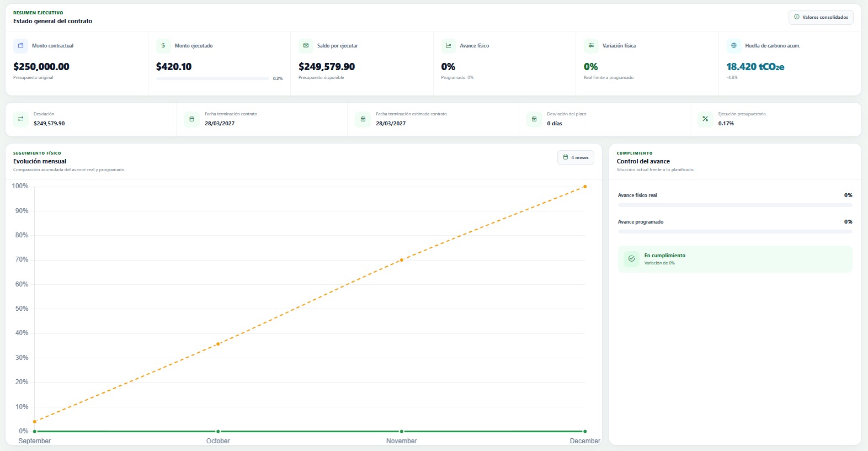Click the Estado general del contrato heading

point(53,21)
